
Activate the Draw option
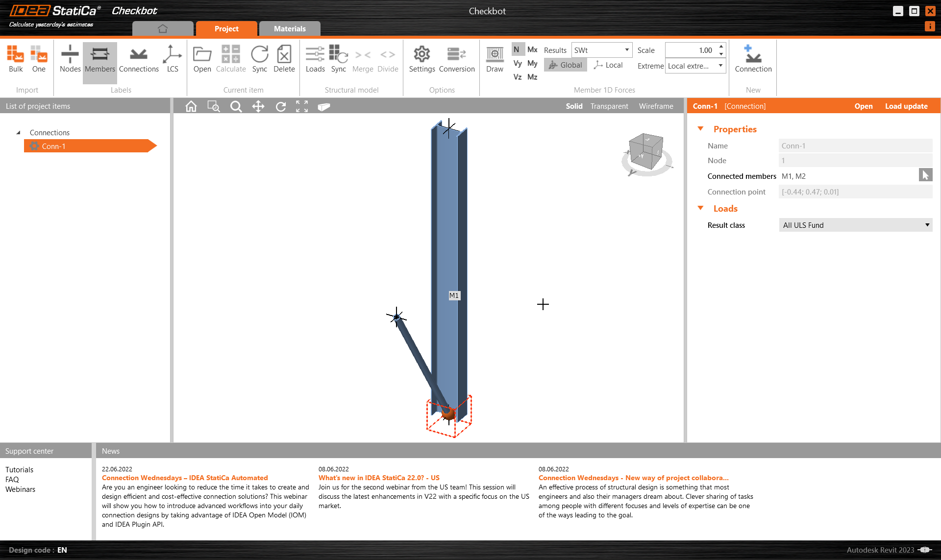pyautogui.click(x=494, y=60)
